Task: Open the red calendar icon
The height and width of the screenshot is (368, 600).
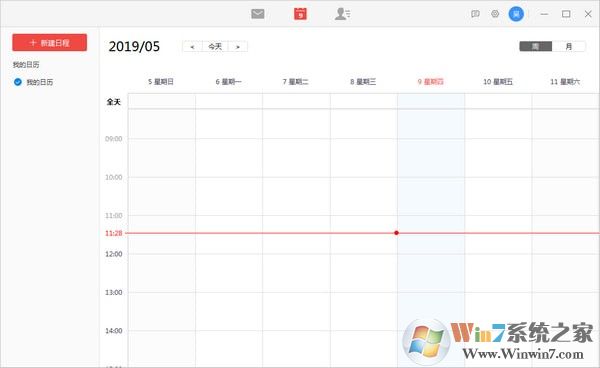Action: click(x=300, y=14)
